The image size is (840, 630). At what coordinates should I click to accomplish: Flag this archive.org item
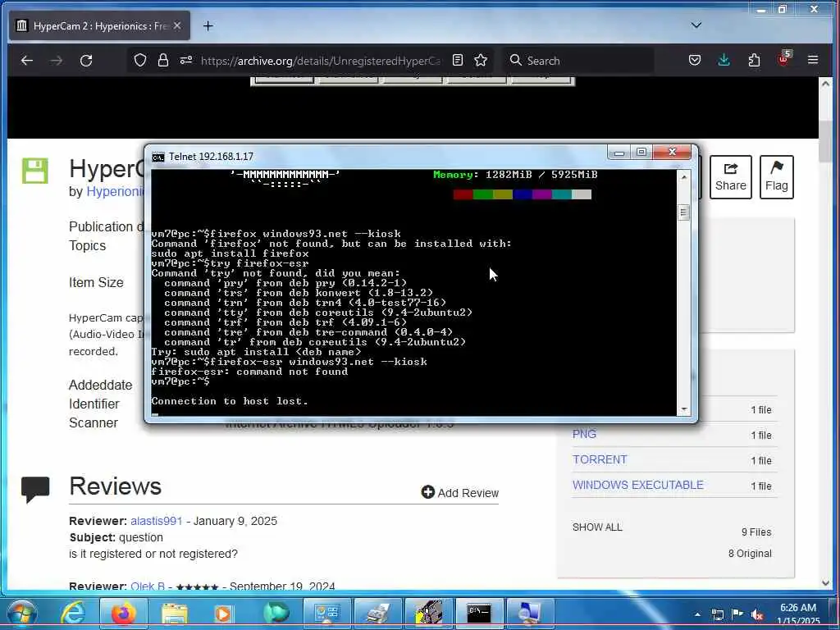(x=776, y=177)
